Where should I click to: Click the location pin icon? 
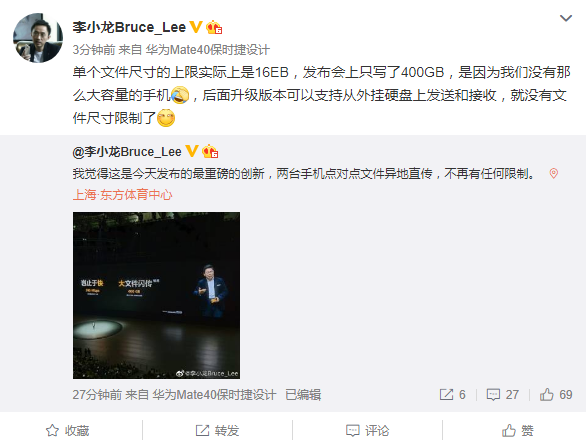[553, 173]
